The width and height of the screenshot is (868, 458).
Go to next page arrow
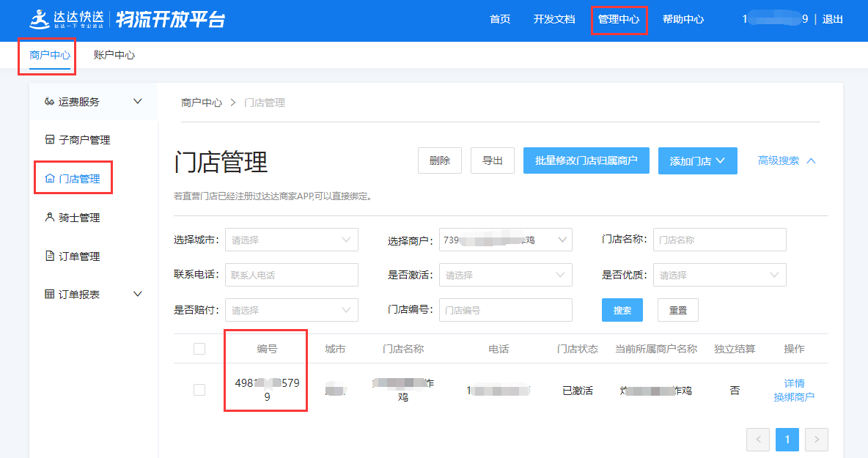[x=817, y=440]
